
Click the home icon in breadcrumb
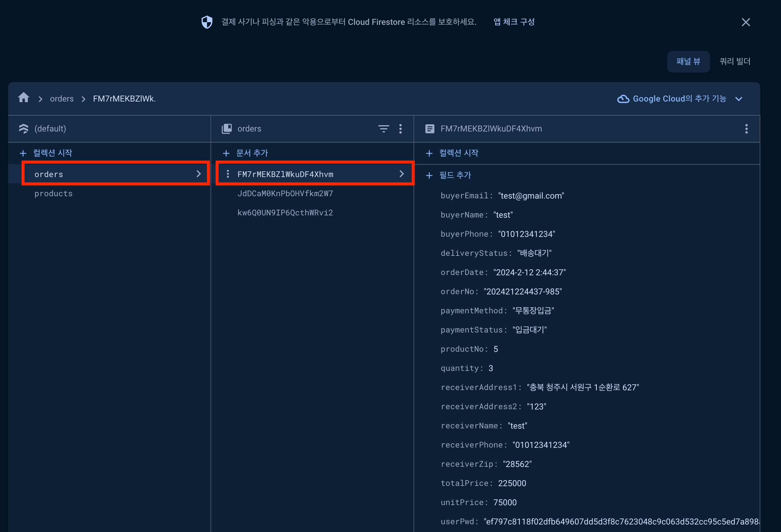pyautogui.click(x=24, y=98)
